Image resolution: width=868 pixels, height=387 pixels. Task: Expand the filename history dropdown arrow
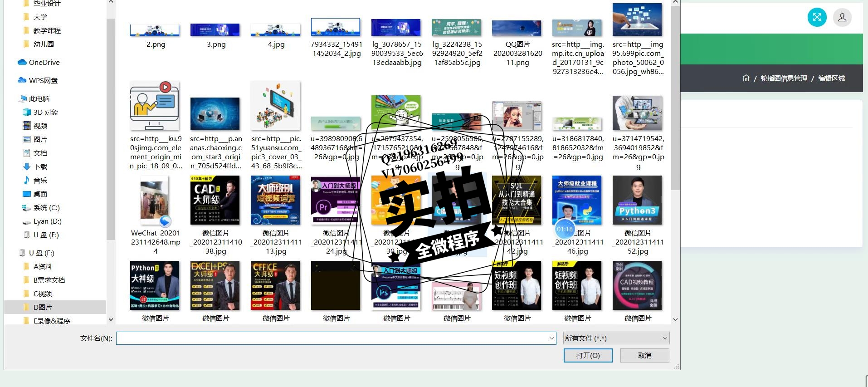[x=551, y=338]
